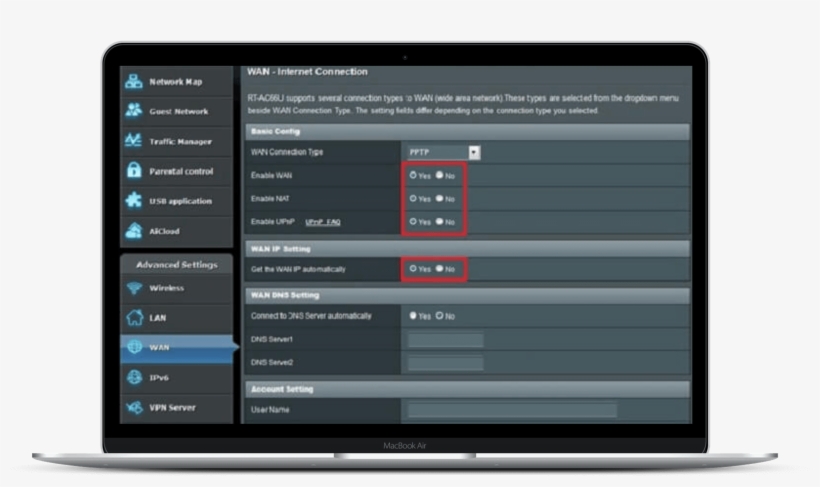Click the Wireless signal icon

(x=134, y=288)
